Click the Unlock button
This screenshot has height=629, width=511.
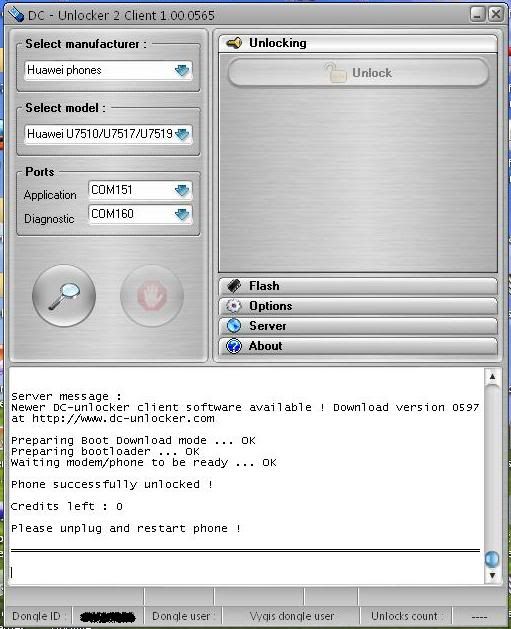click(358, 73)
